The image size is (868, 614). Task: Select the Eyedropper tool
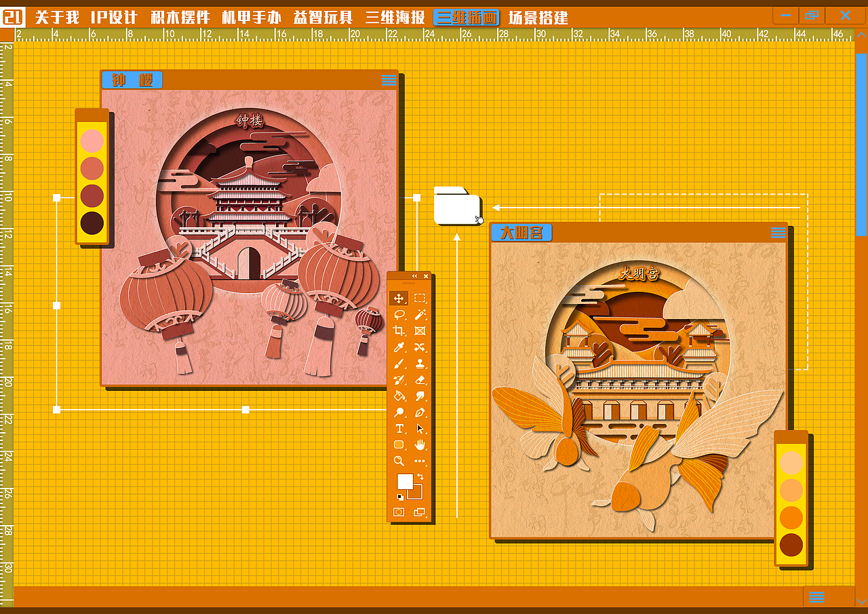coord(399,347)
